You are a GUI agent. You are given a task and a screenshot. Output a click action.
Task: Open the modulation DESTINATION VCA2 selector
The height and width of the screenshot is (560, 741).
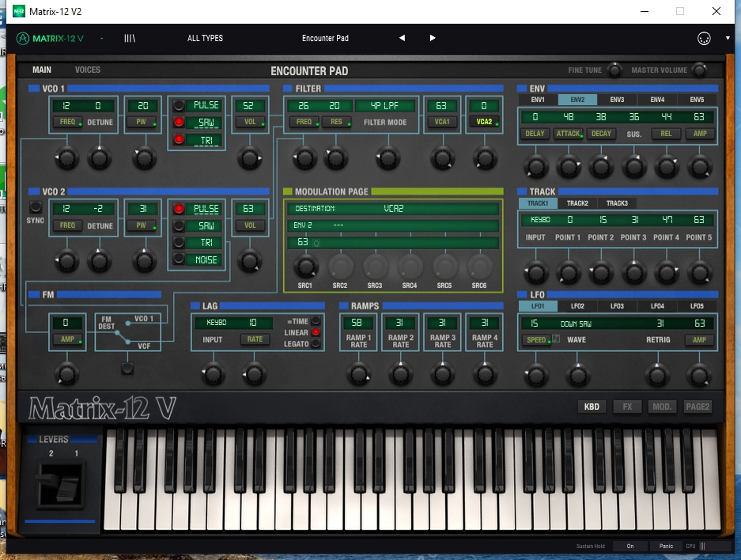393,208
